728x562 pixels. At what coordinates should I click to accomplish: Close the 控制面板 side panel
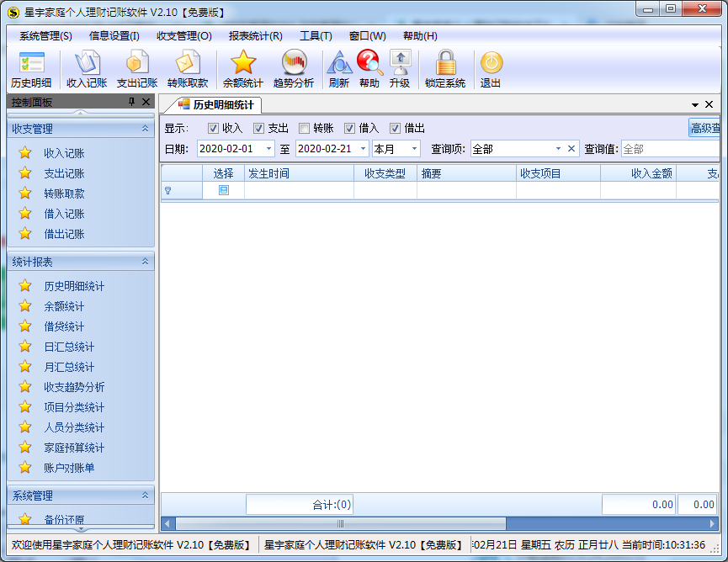pos(146,102)
